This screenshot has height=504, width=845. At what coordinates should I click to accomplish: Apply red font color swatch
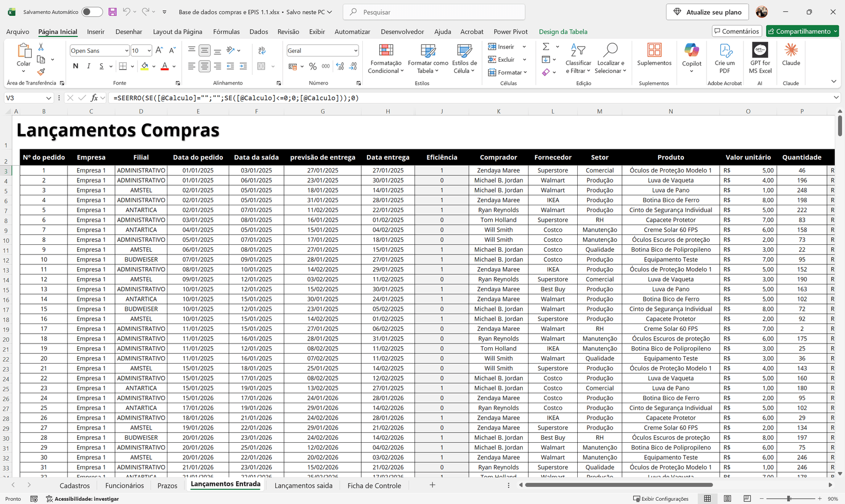[165, 66]
